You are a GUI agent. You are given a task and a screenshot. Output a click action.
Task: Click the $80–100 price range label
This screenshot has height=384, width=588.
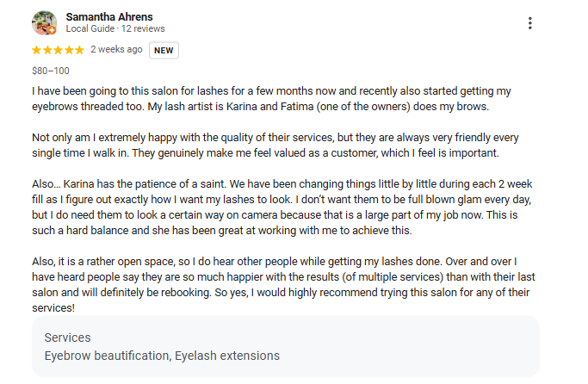51,71
